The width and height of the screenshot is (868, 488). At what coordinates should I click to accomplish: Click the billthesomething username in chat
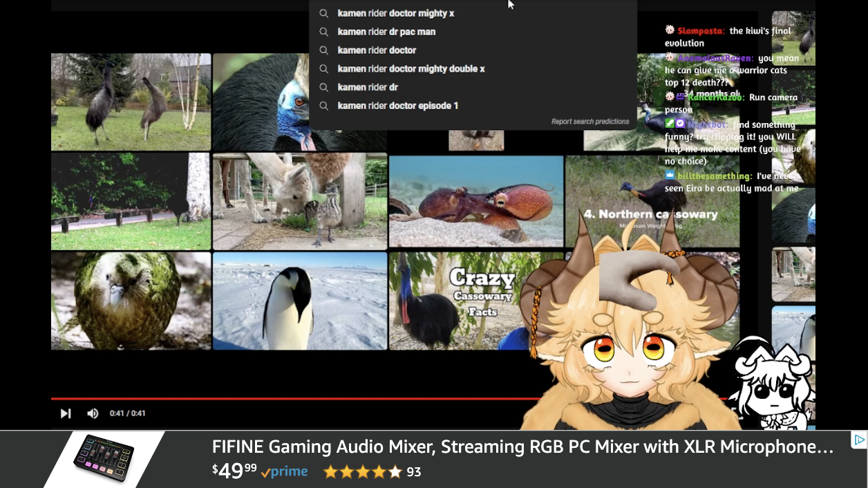pyautogui.click(x=714, y=176)
